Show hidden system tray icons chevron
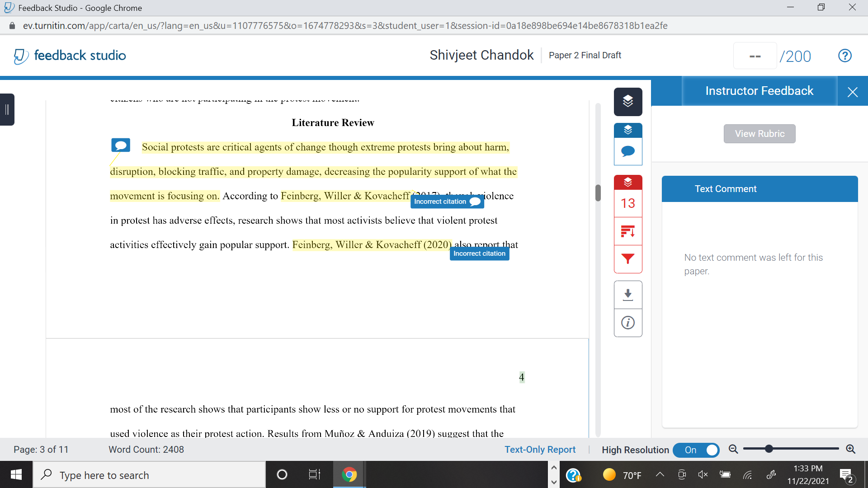This screenshot has height=488, width=868. pos(660,474)
